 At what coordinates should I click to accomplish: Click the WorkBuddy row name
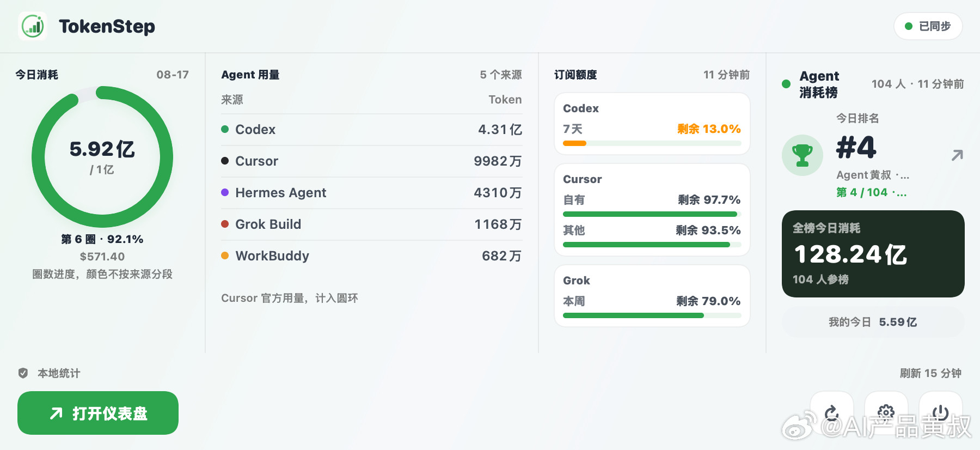point(272,256)
